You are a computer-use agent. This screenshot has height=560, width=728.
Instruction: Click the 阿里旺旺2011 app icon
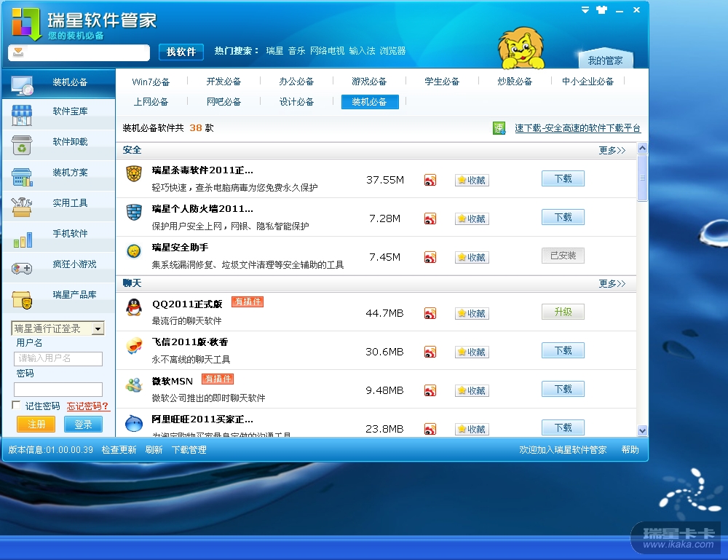point(134,423)
